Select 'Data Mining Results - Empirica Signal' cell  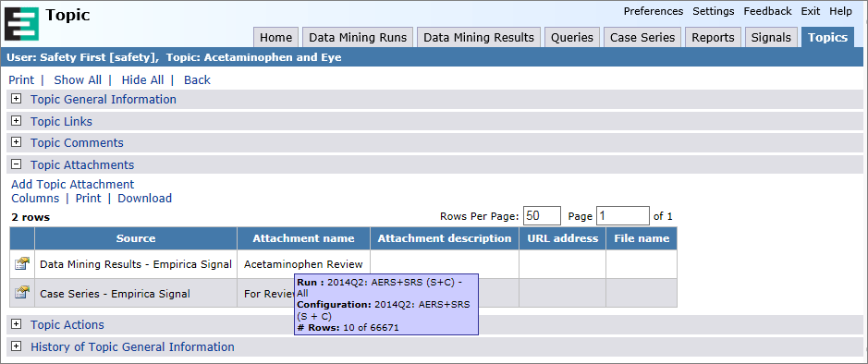(136, 264)
